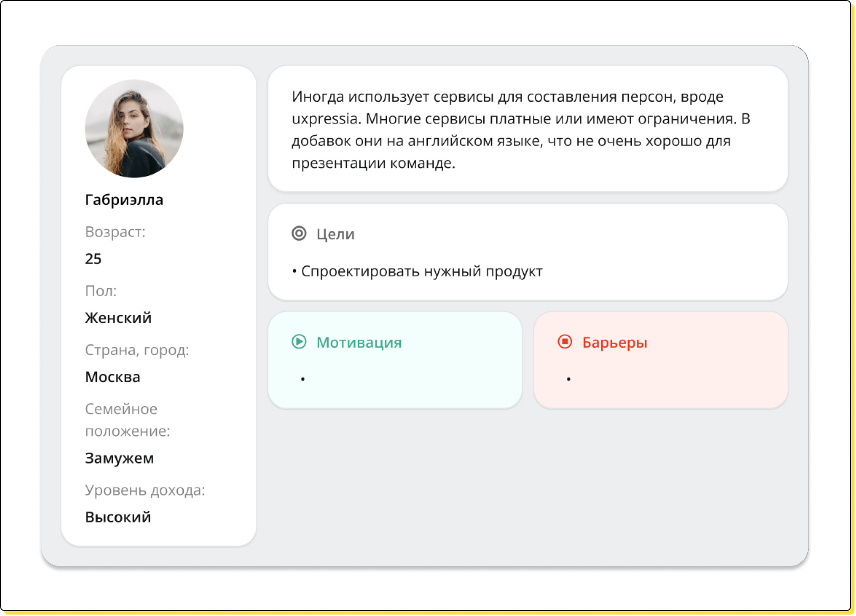Click the description paragraph mentioning uxpressia

pos(521,130)
